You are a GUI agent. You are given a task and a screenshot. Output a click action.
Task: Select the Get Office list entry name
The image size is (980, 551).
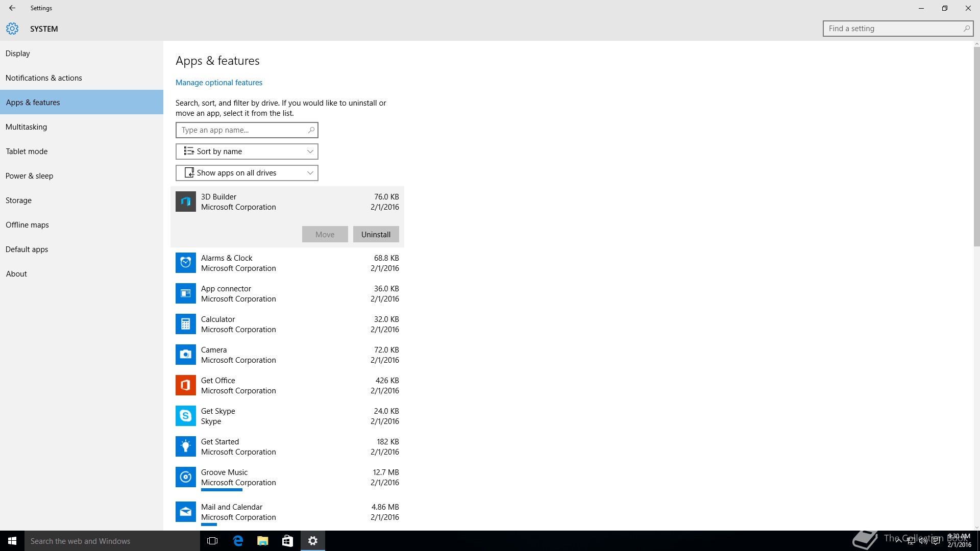pyautogui.click(x=218, y=381)
